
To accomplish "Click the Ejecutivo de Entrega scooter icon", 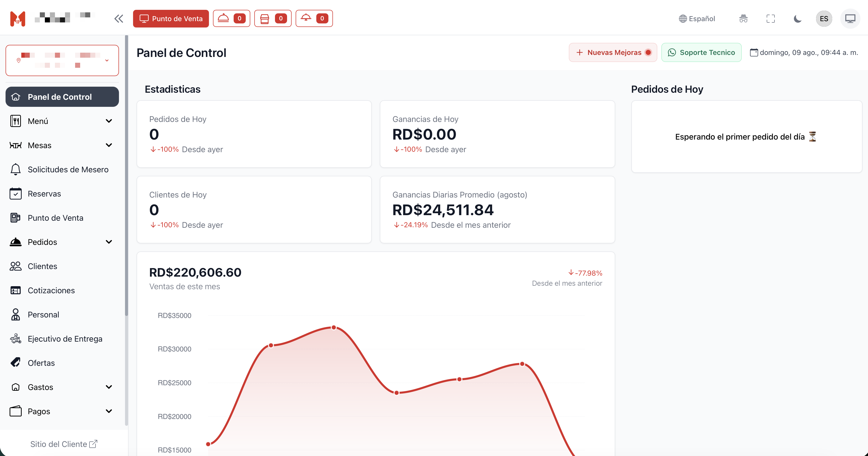I will coord(16,339).
